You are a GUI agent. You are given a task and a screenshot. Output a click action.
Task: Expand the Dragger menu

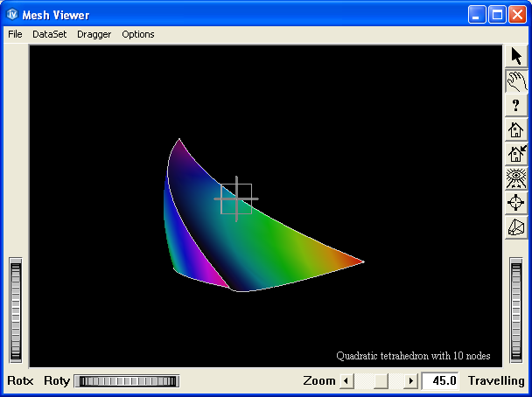click(x=94, y=34)
